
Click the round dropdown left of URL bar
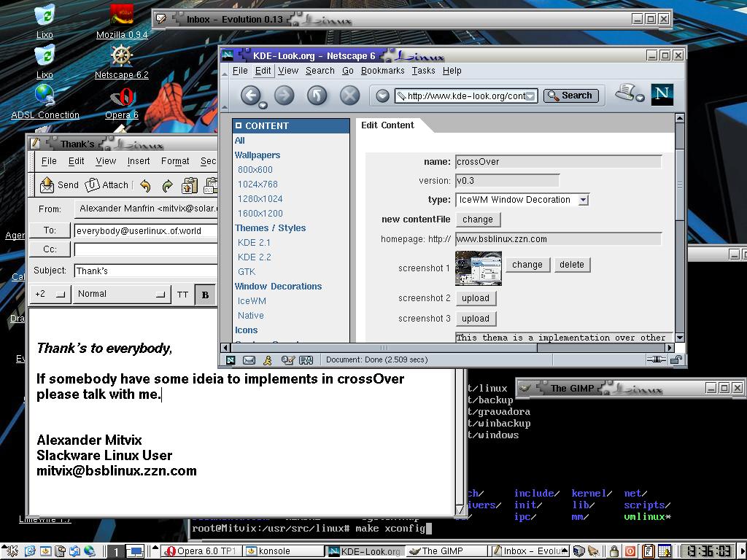click(382, 96)
